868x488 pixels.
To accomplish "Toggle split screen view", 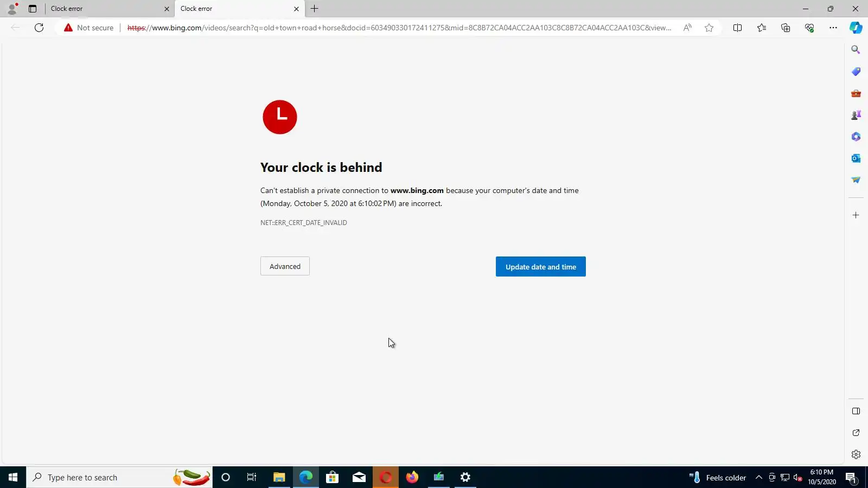I will tap(737, 28).
